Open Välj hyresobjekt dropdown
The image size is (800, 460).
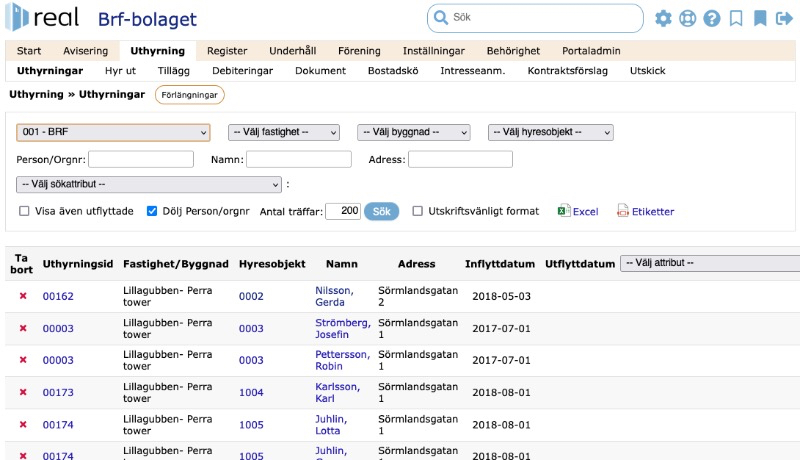point(551,132)
